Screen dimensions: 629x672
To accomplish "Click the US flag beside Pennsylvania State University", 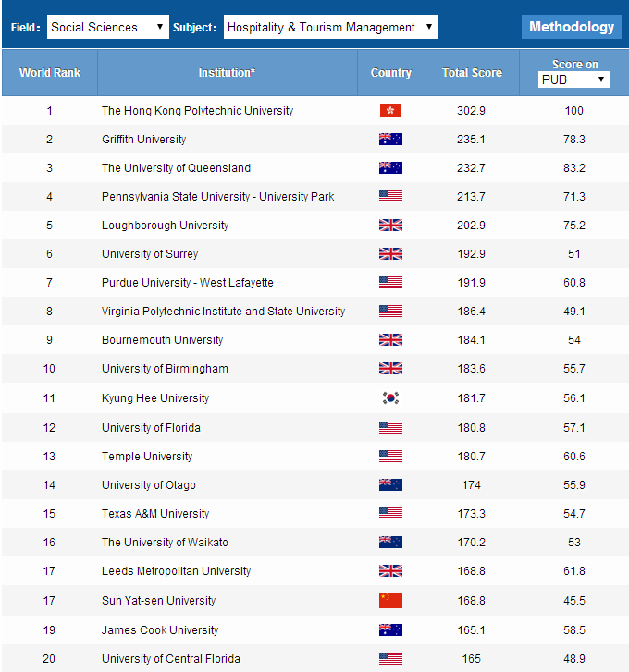I will [x=390, y=197].
